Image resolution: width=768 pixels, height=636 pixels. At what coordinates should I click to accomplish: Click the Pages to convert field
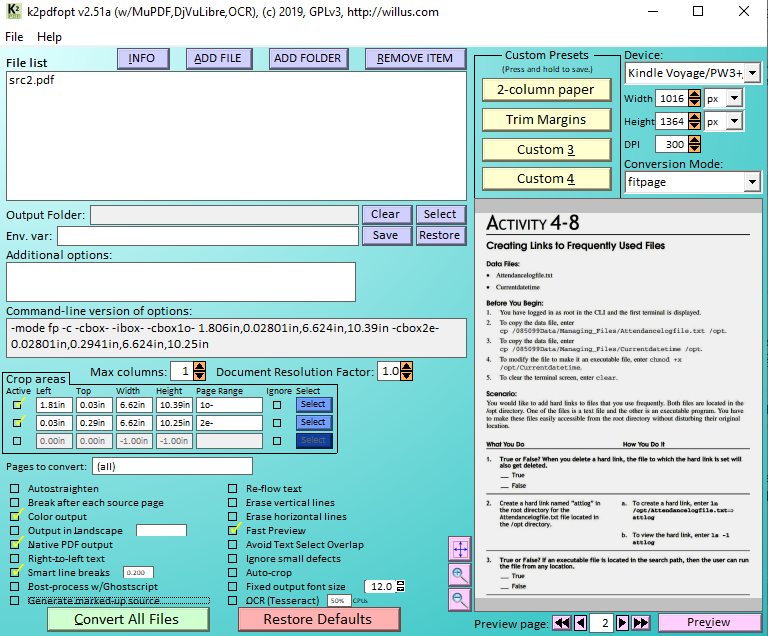click(x=172, y=466)
